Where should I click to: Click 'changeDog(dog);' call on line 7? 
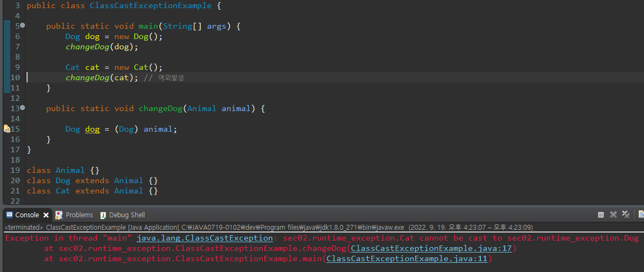pos(102,47)
